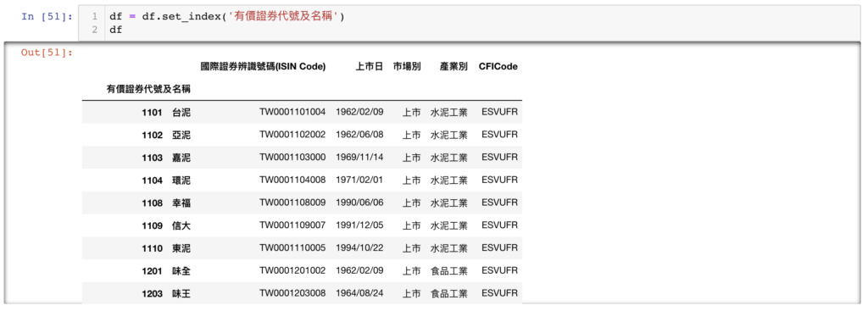
Task: Click listing date 1994/10/22
Action: pyautogui.click(x=359, y=248)
